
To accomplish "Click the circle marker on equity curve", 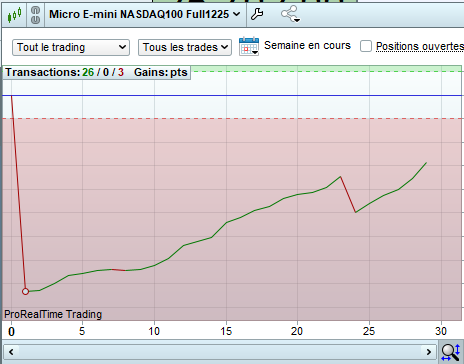I will 26,292.
